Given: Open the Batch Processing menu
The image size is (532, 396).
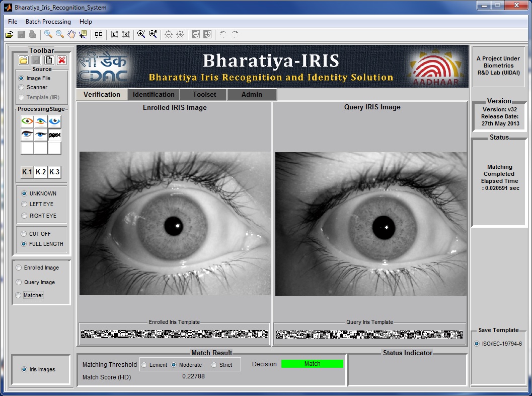Looking at the screenshot, I should 48,22.
